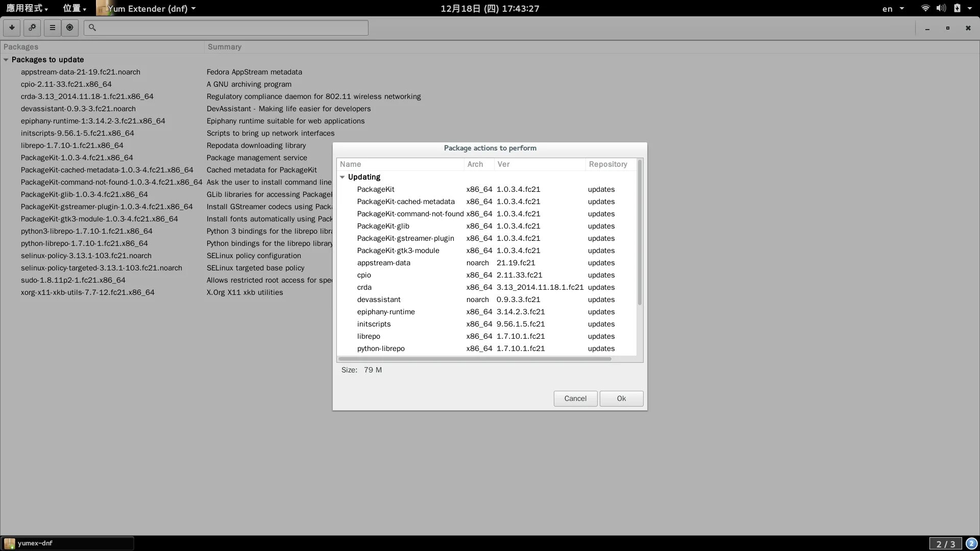980x551 pixels.
Task: Open the 位置 places menu
Action: point(74,8)
